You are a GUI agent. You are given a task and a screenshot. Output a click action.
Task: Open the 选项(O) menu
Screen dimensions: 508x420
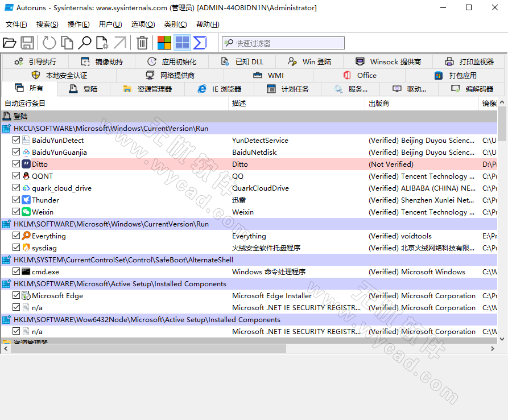[x=143, y=24]
